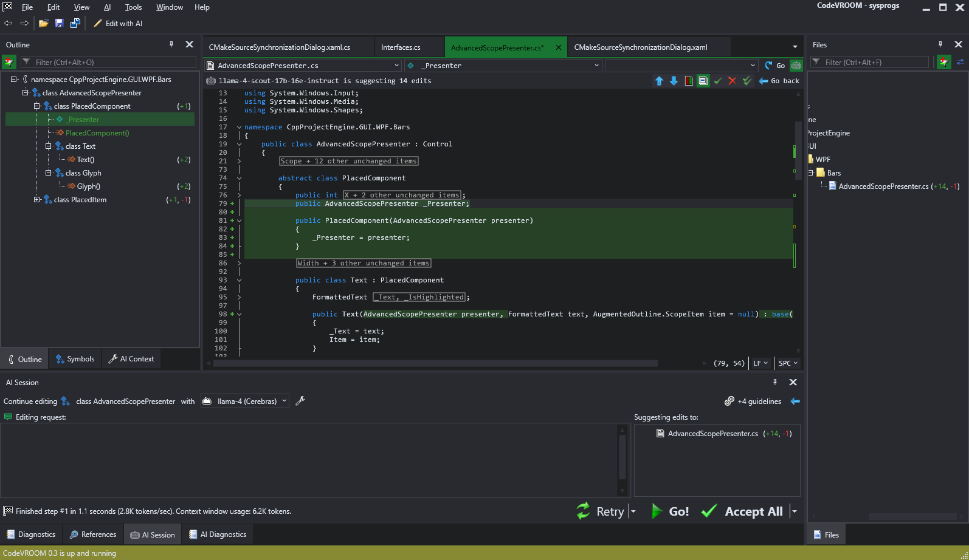The image size is (969, 560).
Task: Change indentation with the SPC dropdown
Action: 788,363
